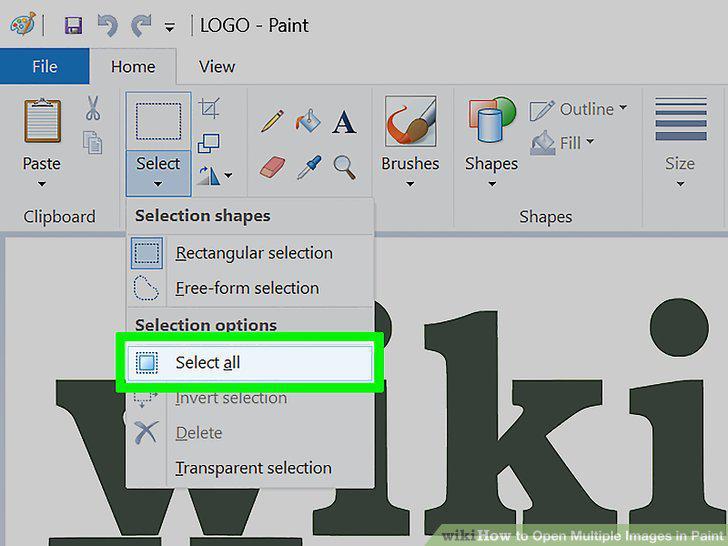Expand the Paste dropdown arrow
The width and height of the screenshot is (728, 546).
click(x=42, y=184)
